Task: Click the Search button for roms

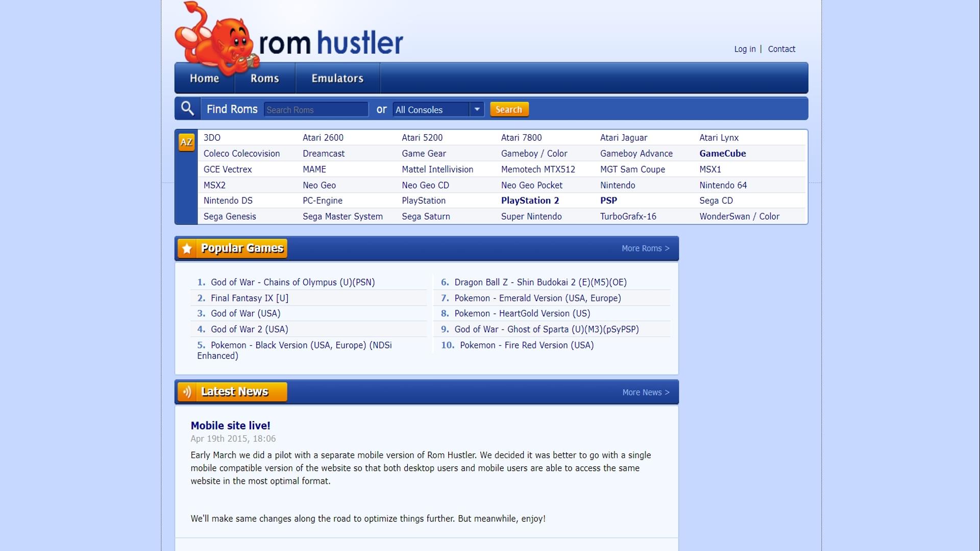Action: 509,109
